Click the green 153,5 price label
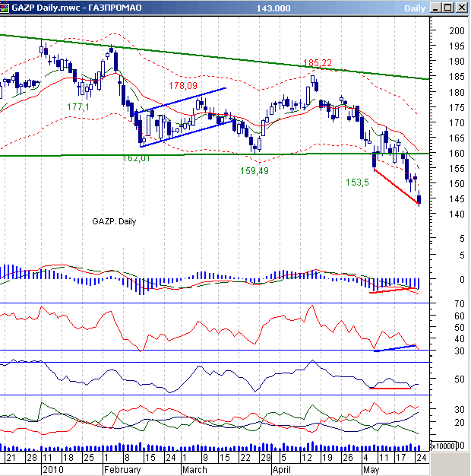The image size is (471, 476). 357,182
